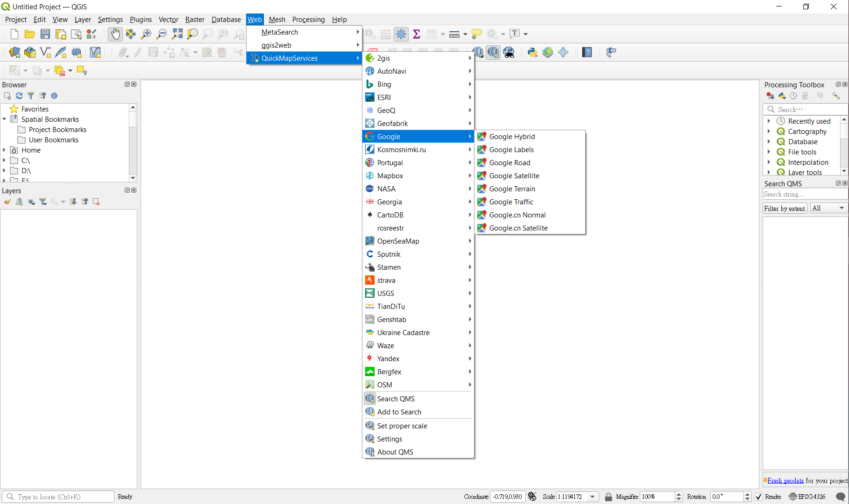Image resolution: width=849 pixels, height=504 pixels.
Task: Click the Zoom Full extent icon
Action: 177,34
